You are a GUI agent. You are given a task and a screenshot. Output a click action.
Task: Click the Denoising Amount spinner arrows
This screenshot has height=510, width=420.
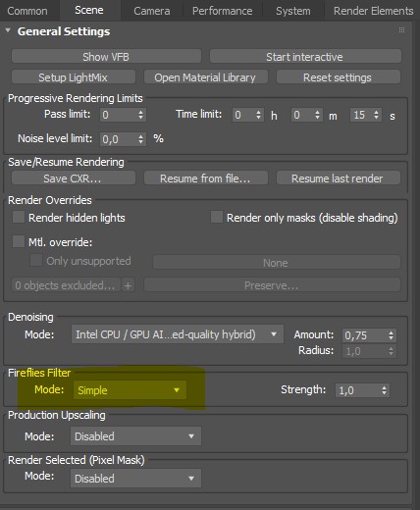(392, 335)
